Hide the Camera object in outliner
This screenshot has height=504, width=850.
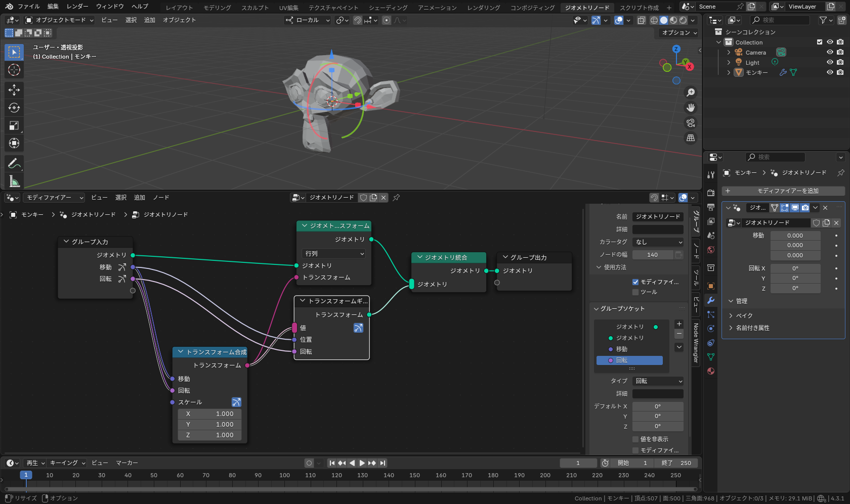click(830, 53)
